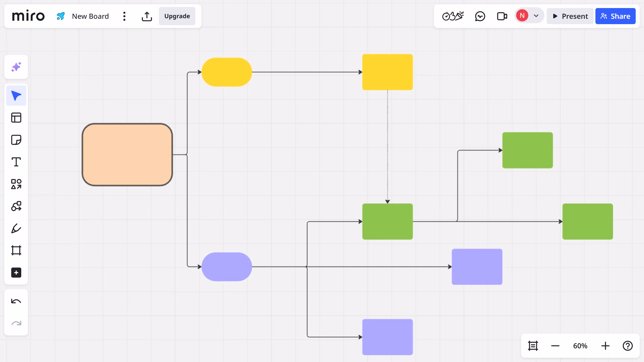The image size is (644, 362).
Task: Start a video call
Action: pos(502,16)
